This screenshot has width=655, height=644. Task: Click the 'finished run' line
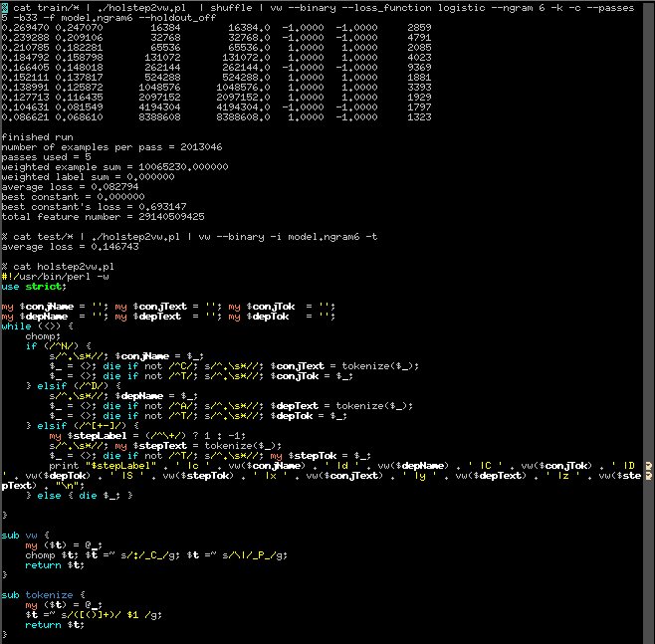pyautogui.click(x=37, y=137)
